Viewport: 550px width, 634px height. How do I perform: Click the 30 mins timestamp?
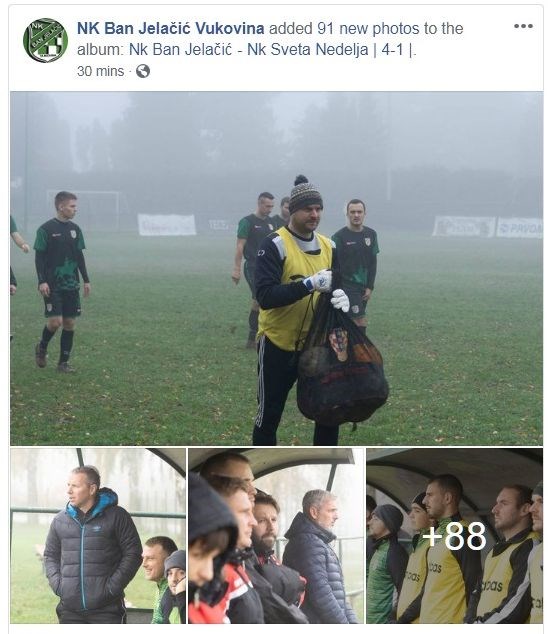coord(100,71)
